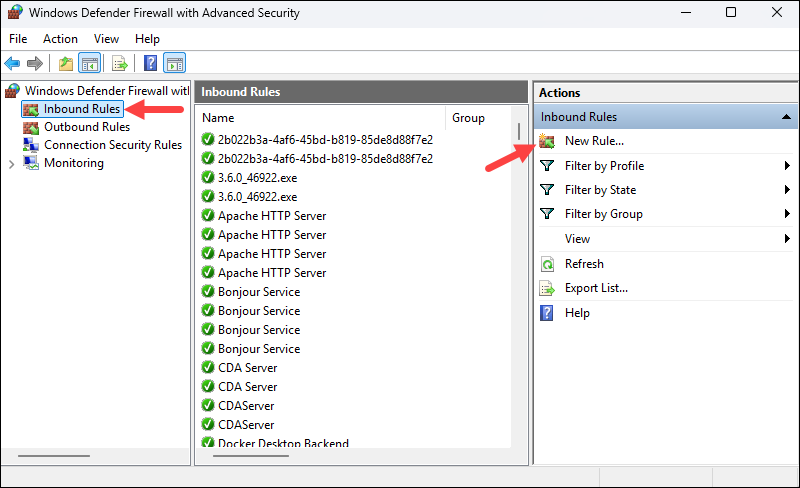Click the Back arrow toolbar icon
800x488 pixels.
click(x=12, y=64)
